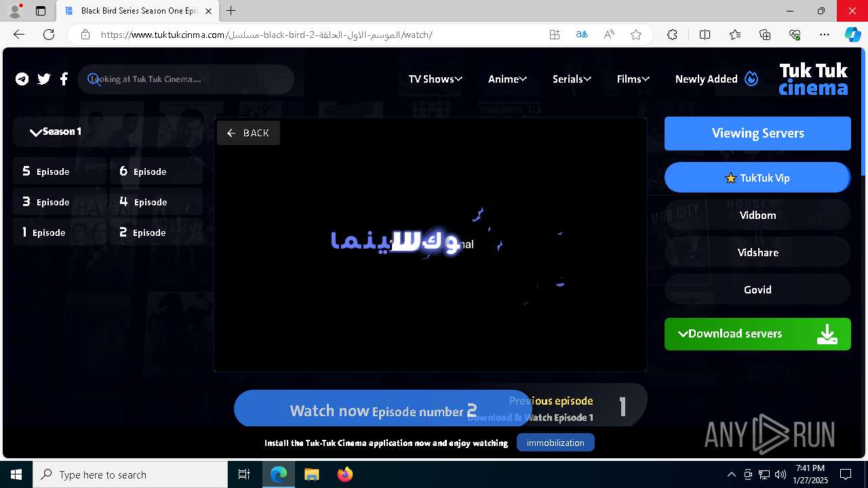Select Episode 5
The height and width of the screenshot is (488, 868).
[60, 171]
